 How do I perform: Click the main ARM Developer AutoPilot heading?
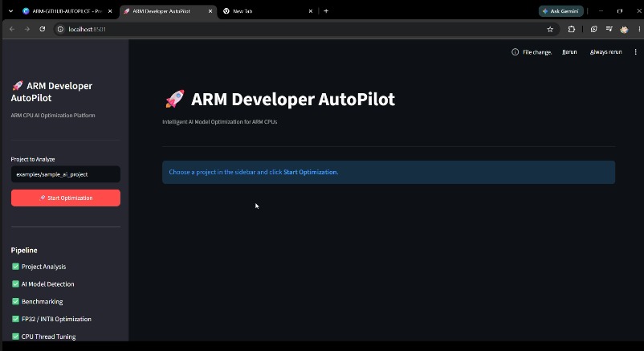point(279,99)
